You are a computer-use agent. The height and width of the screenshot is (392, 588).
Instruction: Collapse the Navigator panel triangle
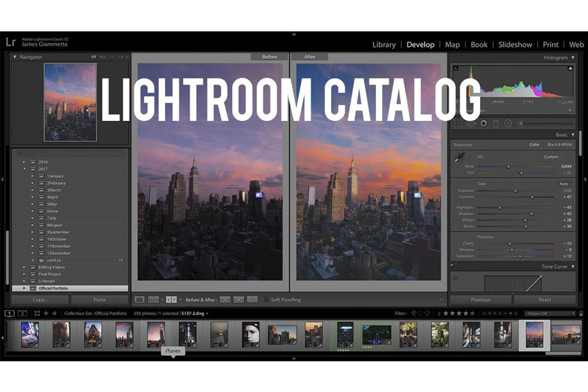pos(15,57)
